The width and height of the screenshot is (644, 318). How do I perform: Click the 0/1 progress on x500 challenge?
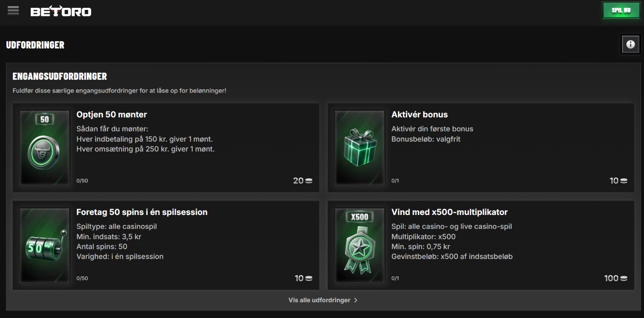coord(395,278)
